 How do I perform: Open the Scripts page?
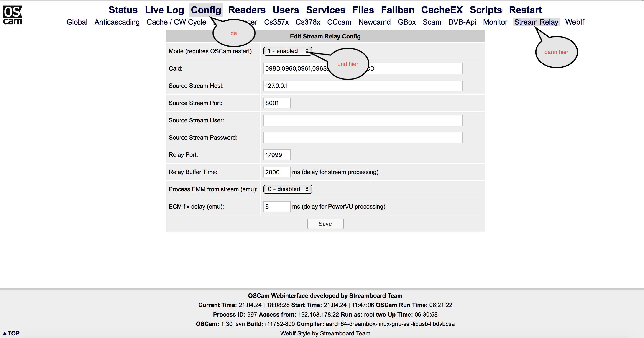(x=486, y=10)
